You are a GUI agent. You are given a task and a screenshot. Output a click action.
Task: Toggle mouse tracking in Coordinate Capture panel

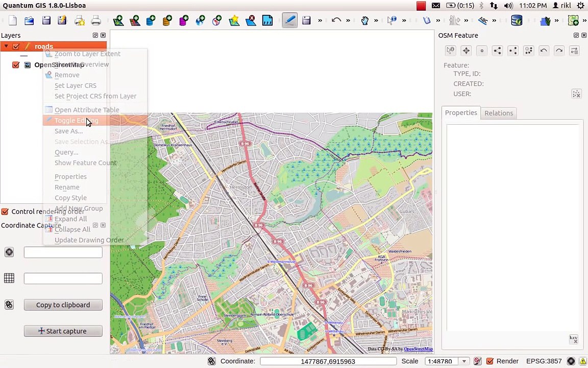click(9, 305)
